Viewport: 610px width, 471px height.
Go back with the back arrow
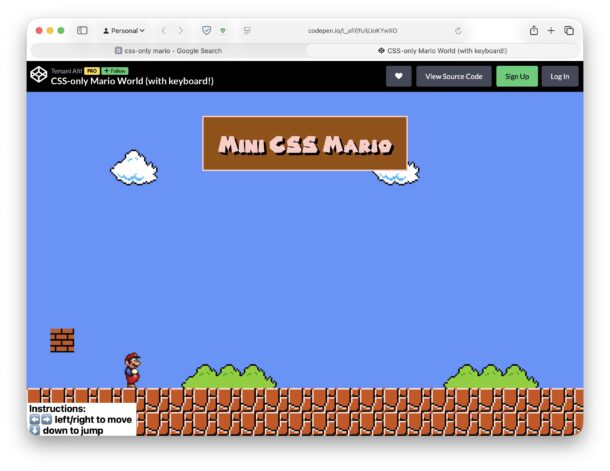pos(164,31)
